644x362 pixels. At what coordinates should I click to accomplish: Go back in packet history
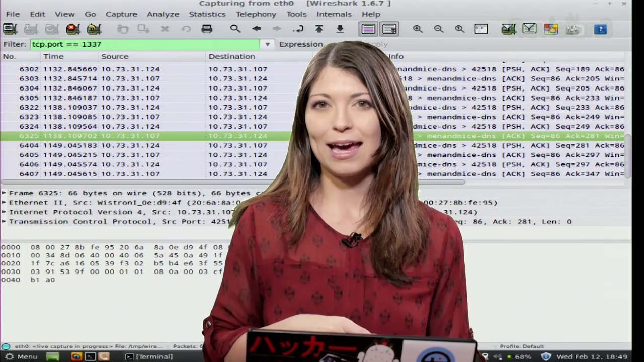(x=256, y=29)
